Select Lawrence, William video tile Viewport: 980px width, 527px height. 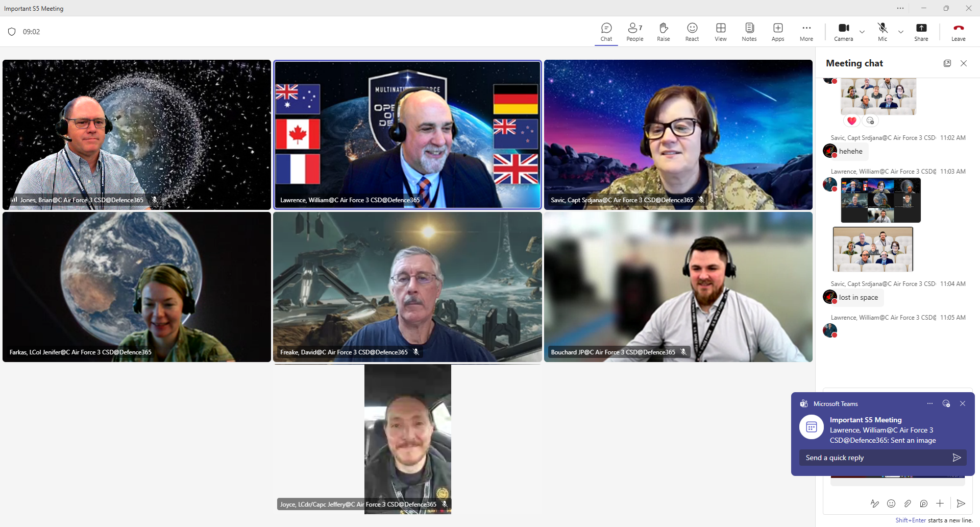coord(407,135)
